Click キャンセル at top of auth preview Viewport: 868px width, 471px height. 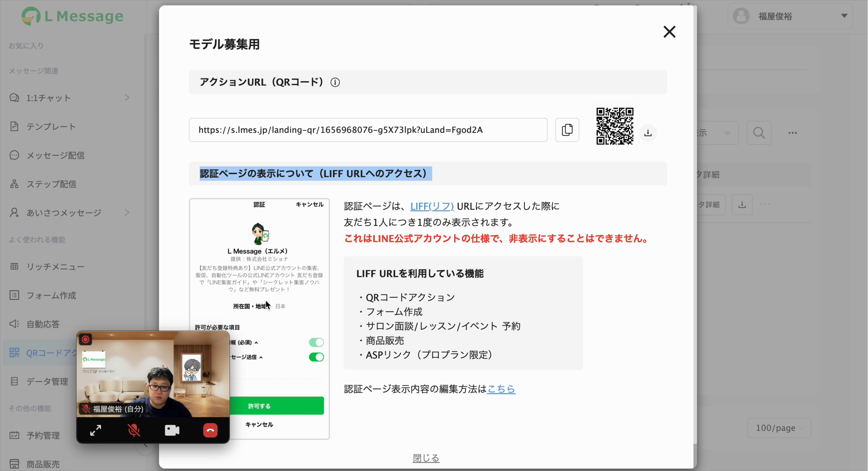310,204
